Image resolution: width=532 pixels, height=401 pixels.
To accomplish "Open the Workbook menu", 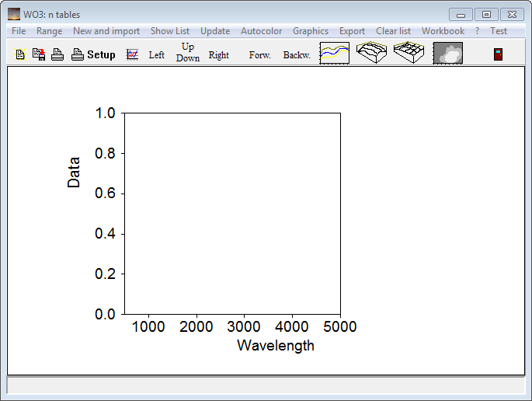I will pos(443,31).
